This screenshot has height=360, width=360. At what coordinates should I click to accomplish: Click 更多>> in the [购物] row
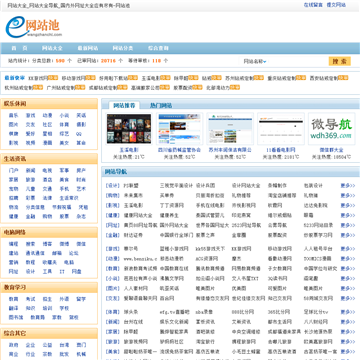348,196
